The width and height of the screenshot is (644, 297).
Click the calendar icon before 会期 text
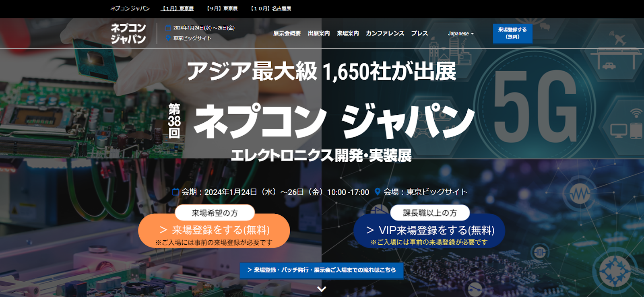point(175,192)
